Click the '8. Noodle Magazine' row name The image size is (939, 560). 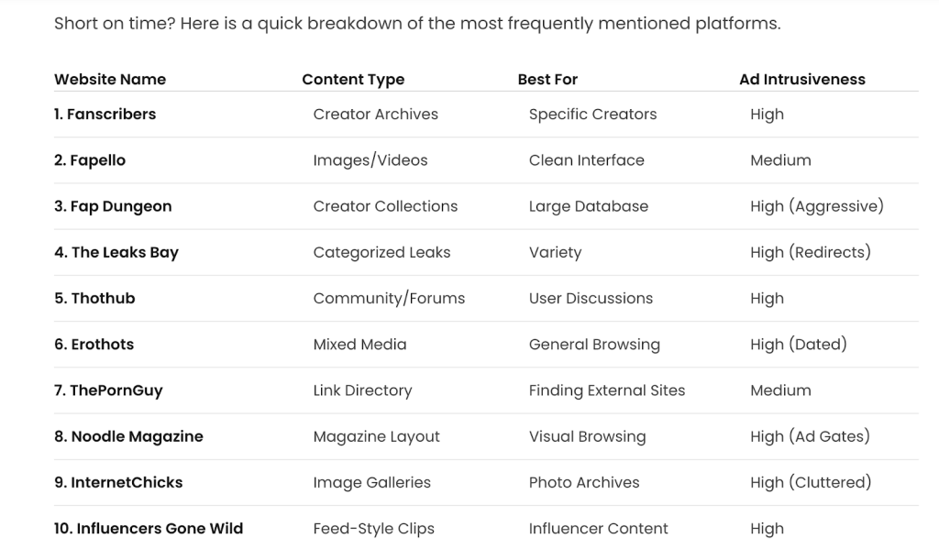(x=128, y=436)
